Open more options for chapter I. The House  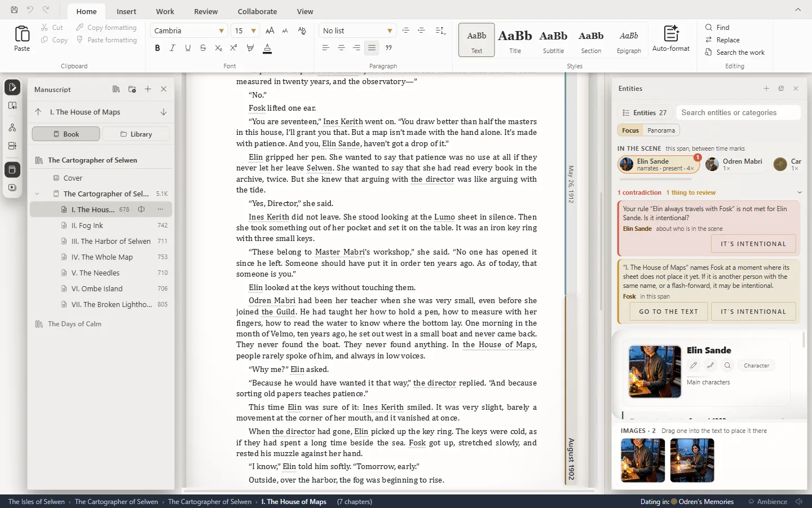(x=161, y=209)
